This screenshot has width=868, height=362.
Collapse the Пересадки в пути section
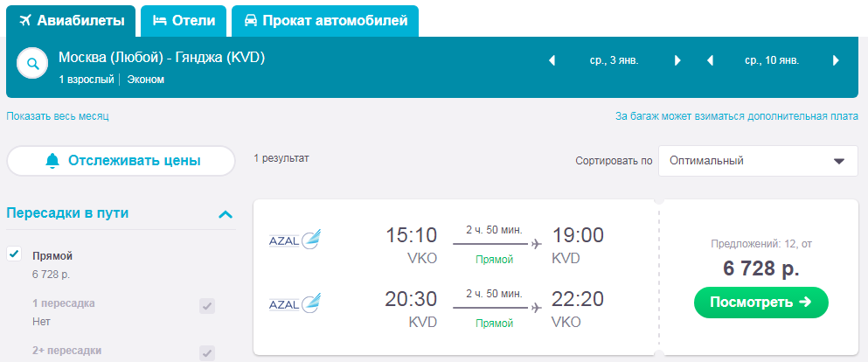226,214
